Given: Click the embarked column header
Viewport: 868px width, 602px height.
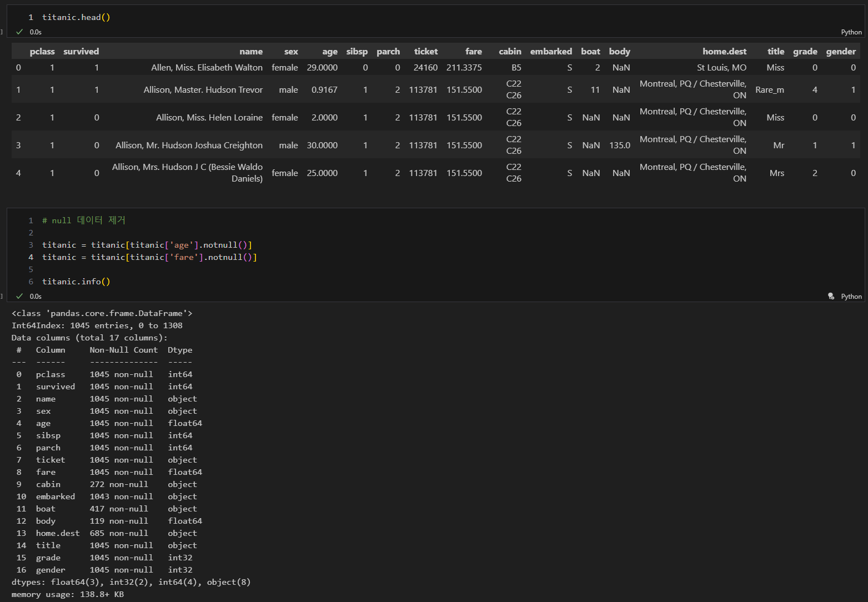Looking at the screenshot, I should coord(551,51).
